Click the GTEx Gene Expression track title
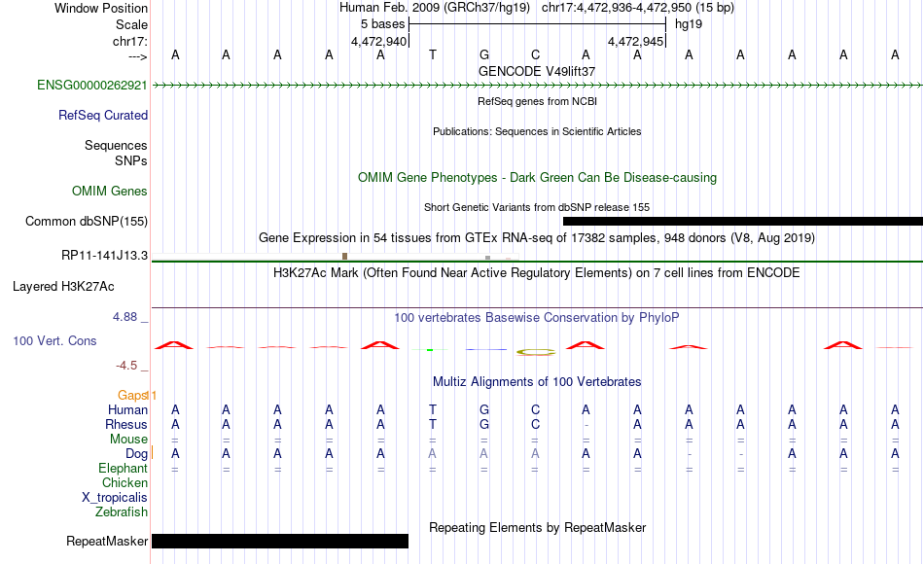This screenshot has width=924, height=564. coord(537,238)
